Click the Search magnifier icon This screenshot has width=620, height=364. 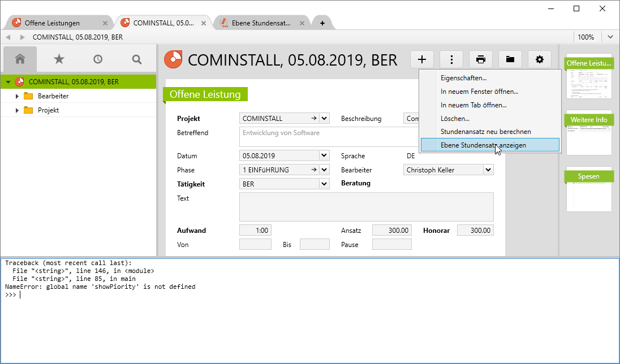(x=136, y=59)
